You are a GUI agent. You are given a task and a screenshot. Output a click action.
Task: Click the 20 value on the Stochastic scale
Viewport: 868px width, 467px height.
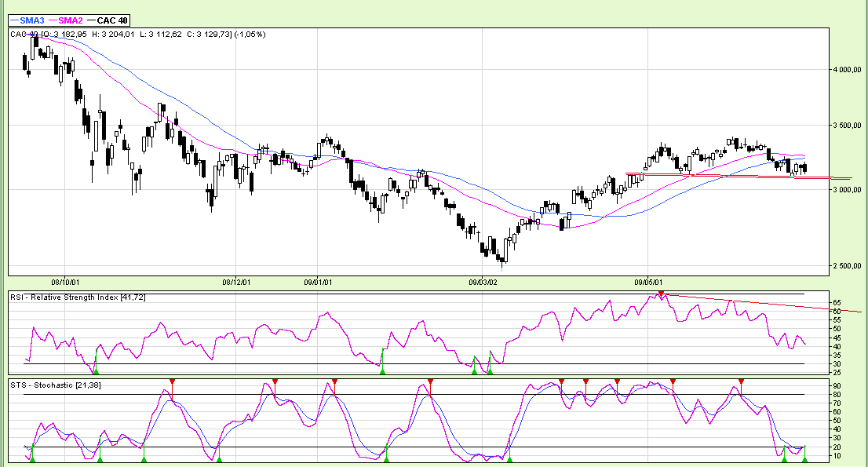pyautogui.click(x=837, y=447)
